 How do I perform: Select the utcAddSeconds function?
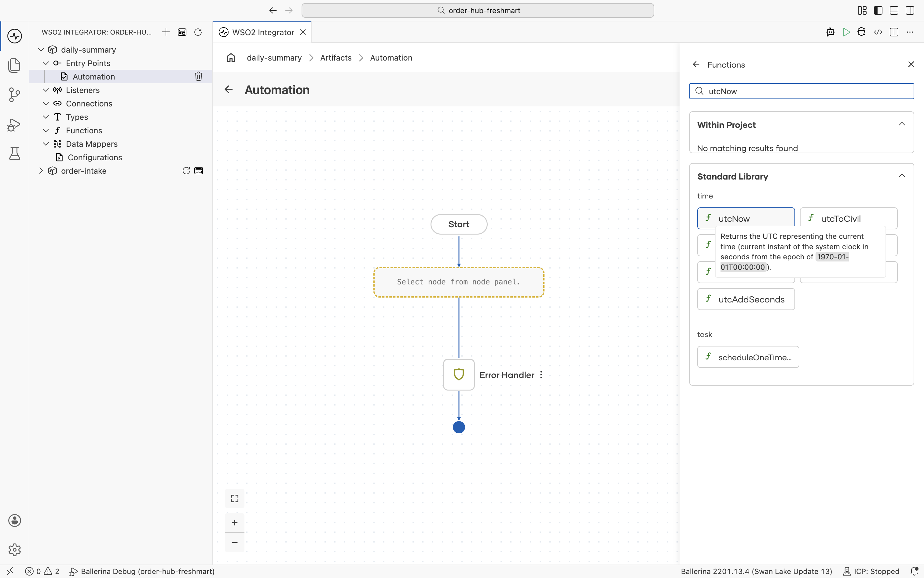coord(746,299)
